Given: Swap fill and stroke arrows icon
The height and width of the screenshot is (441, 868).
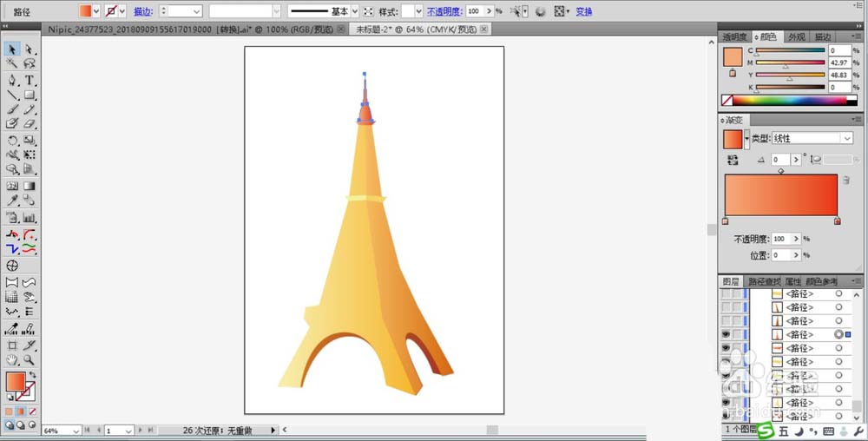Looking at the screenshot, I should pyautogui.click(x=33, y=375).
